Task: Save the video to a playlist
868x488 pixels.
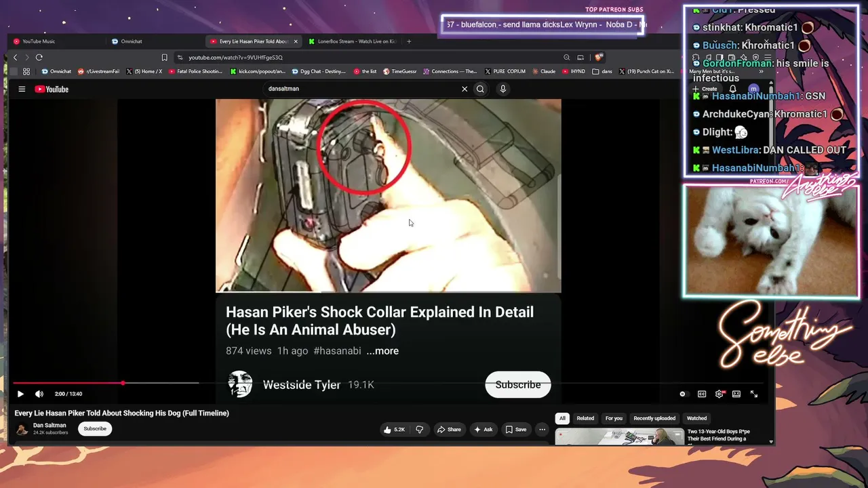Action: 516,429
